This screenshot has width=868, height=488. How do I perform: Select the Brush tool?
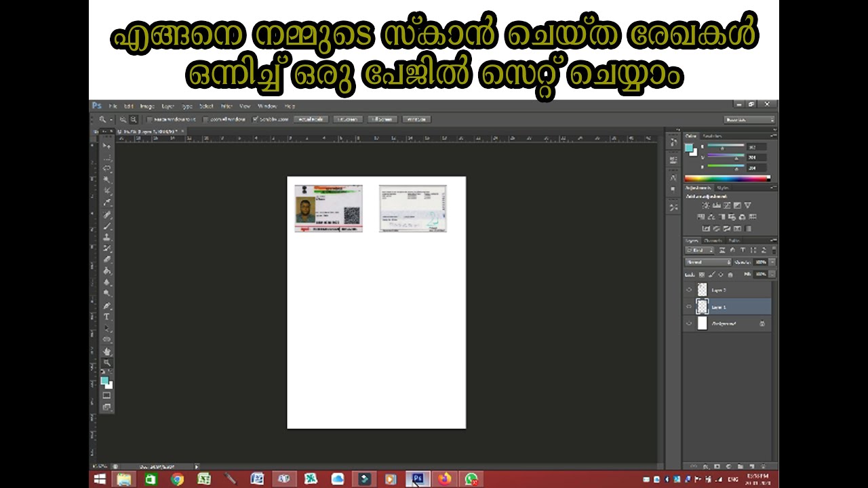point(106,226)
